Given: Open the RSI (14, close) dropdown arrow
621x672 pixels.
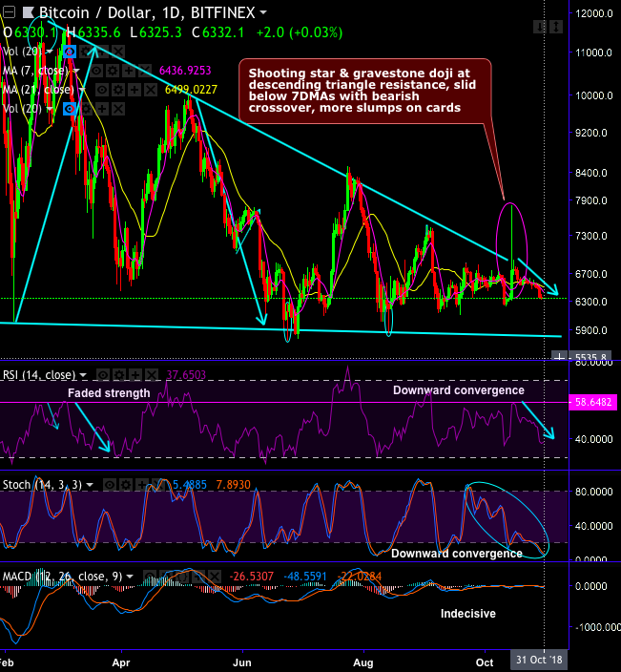Looking at the screenshot, I should pos(83,375).
